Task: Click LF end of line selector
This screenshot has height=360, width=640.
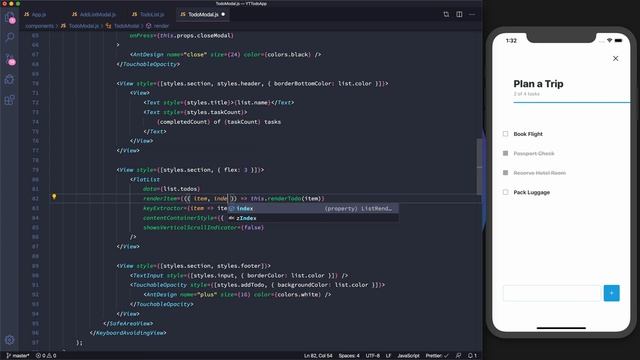Action: pyautogui.click(x=388, y=356)
